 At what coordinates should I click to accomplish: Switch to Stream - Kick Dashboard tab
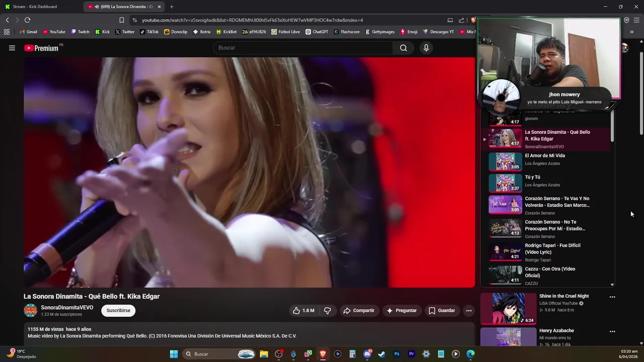pos(39,7)
